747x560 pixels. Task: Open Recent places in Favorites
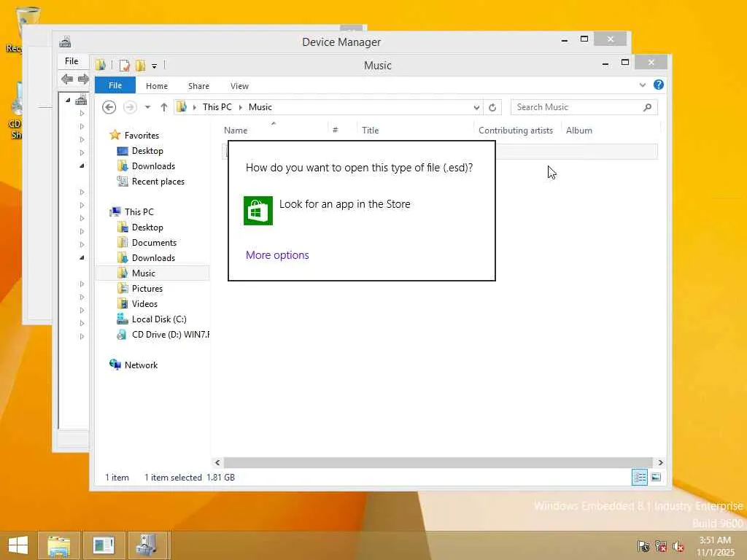(158, 182)
